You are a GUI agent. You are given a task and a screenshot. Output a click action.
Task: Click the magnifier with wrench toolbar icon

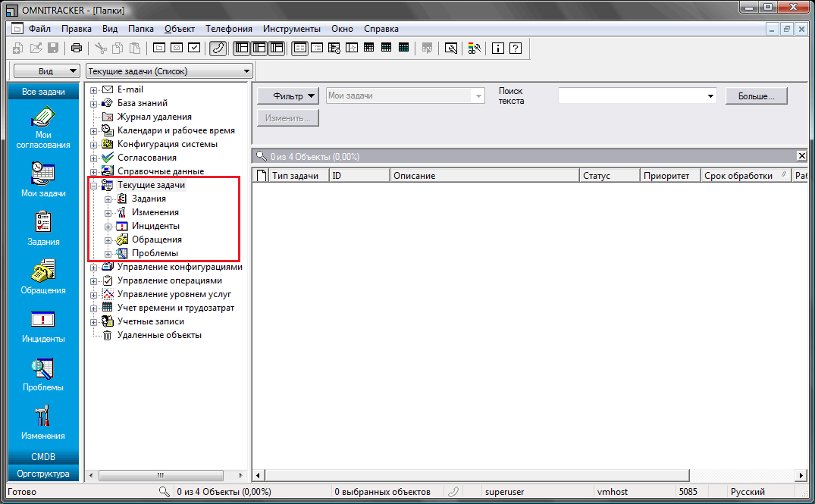click(451, 49)
